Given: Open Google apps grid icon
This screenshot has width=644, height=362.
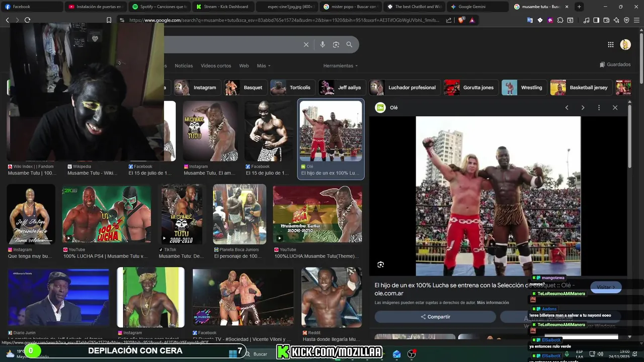Looking at the screenshot, I should tap(610, 45).
